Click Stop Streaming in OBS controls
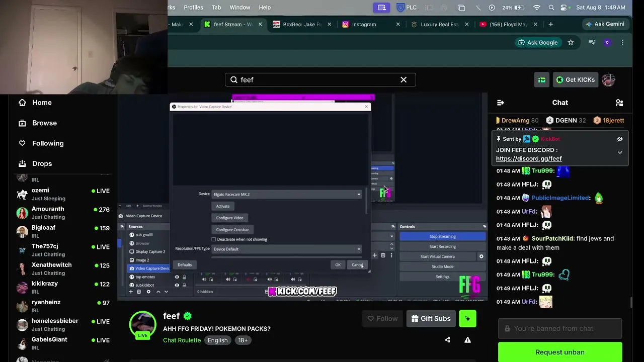644x362 pixels. point(442,236)
